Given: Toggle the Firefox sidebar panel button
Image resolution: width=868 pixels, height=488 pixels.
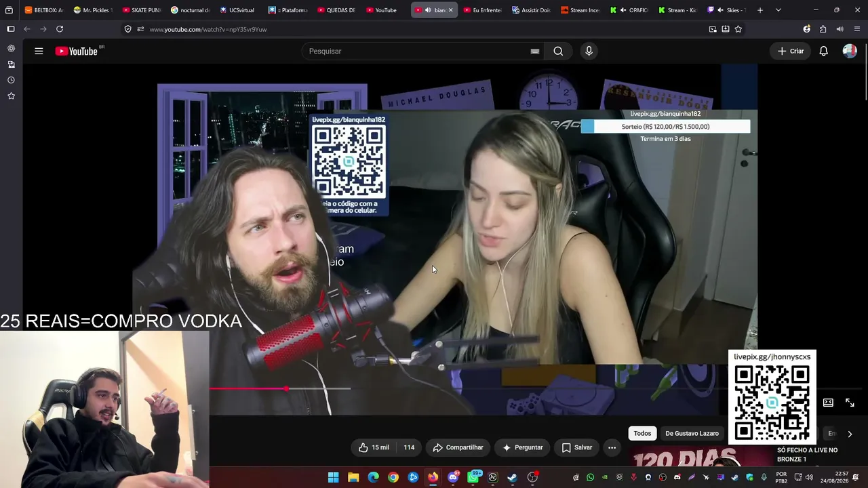Looking at the screenshot, I should click(x=11, y=29).
